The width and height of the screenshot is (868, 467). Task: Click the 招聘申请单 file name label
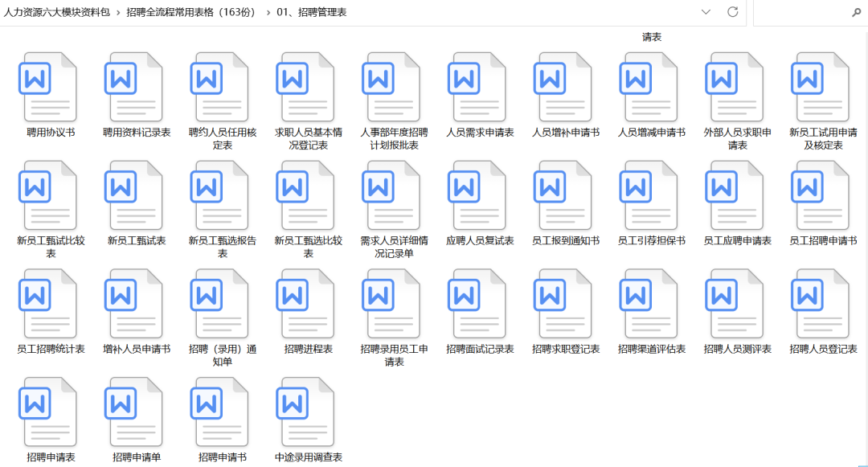click(137, 457)
